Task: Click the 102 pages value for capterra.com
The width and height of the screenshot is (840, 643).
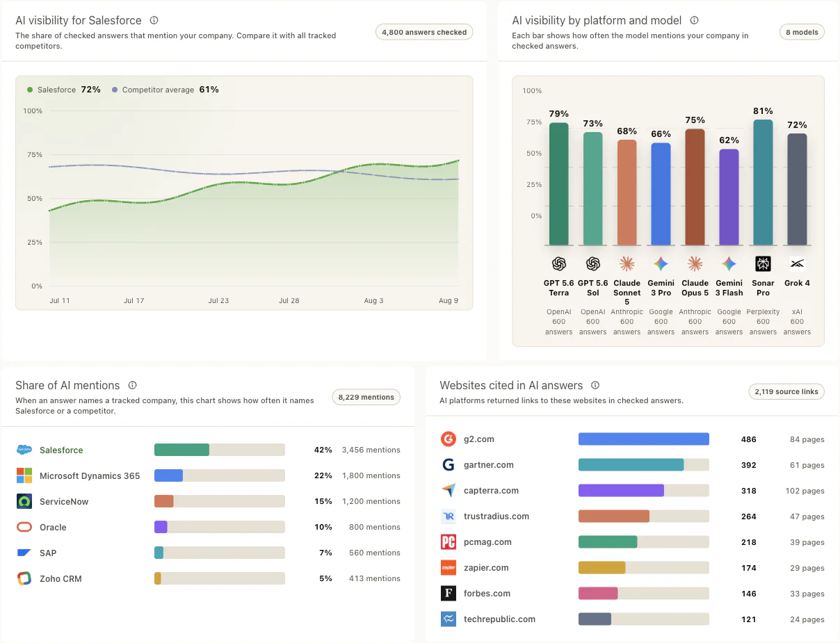Action: tap(805, 491)
